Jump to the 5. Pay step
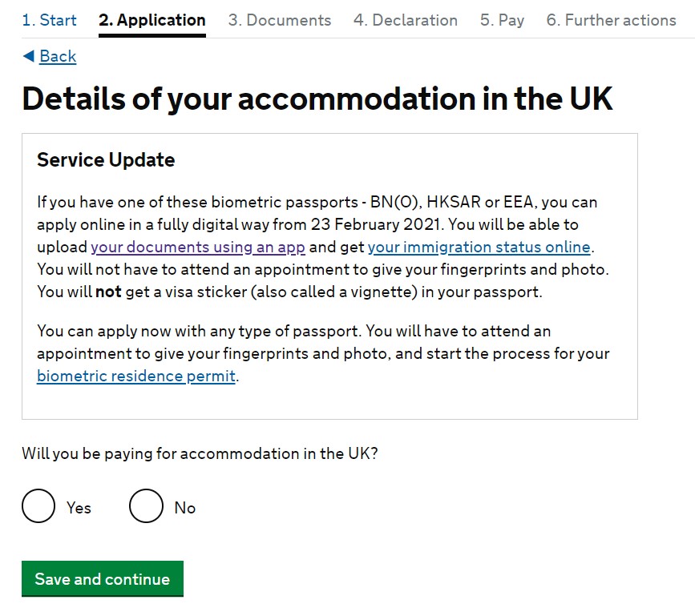Screen dimensions: 695x616 [502, 20]
